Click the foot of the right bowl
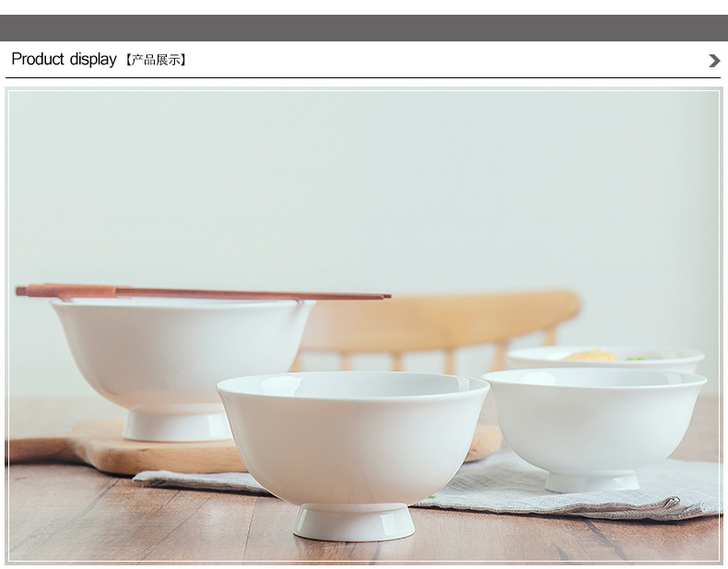 [x=592, y=481]
